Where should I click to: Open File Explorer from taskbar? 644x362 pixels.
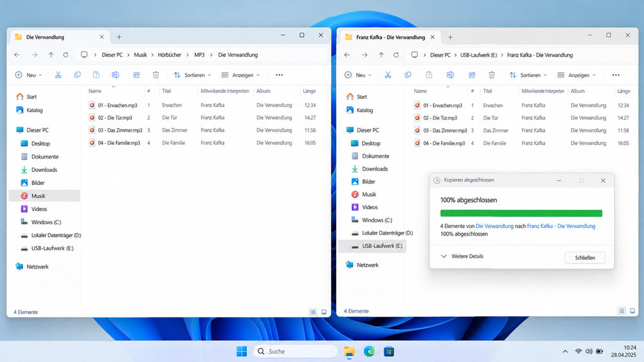349,351
